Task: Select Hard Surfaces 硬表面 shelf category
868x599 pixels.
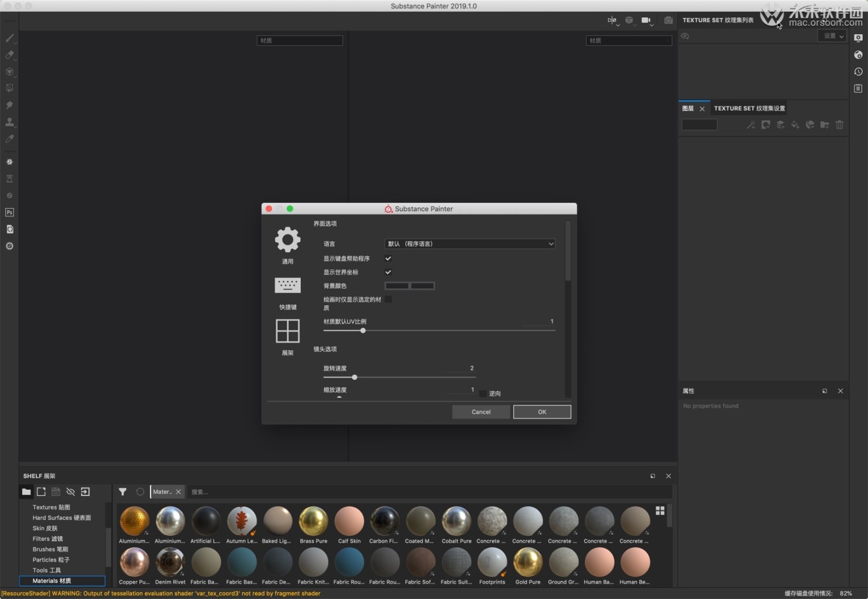Action: pos(62,517)
